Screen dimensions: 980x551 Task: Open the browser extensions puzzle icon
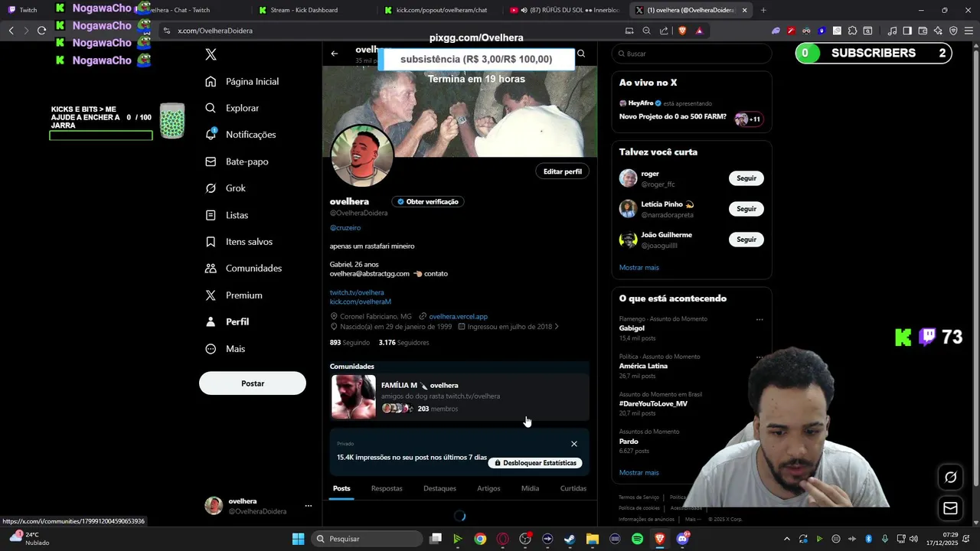(x=852, y=31)
